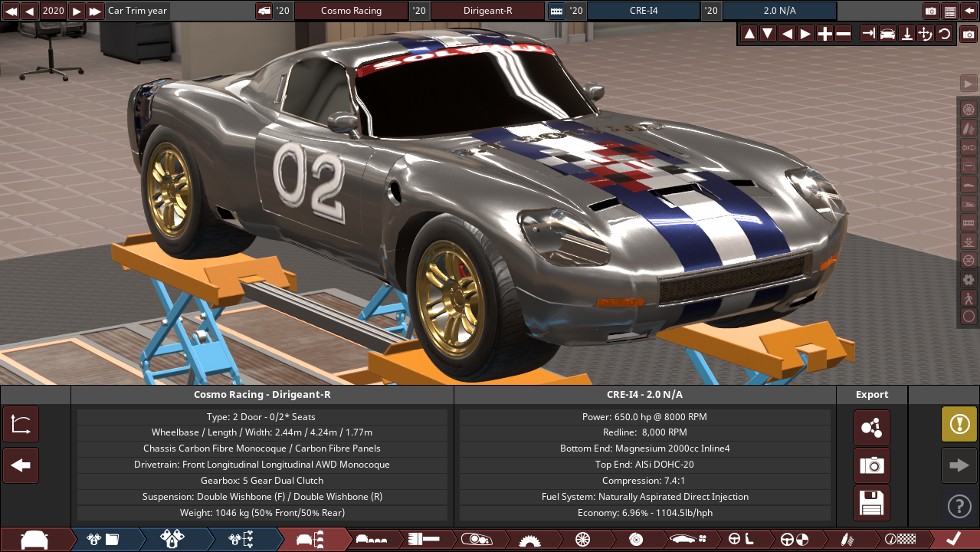The height and width of the screenshot is (552, 980).
Task: Click the Export camera photo button
Action: [x=872, y=465]
